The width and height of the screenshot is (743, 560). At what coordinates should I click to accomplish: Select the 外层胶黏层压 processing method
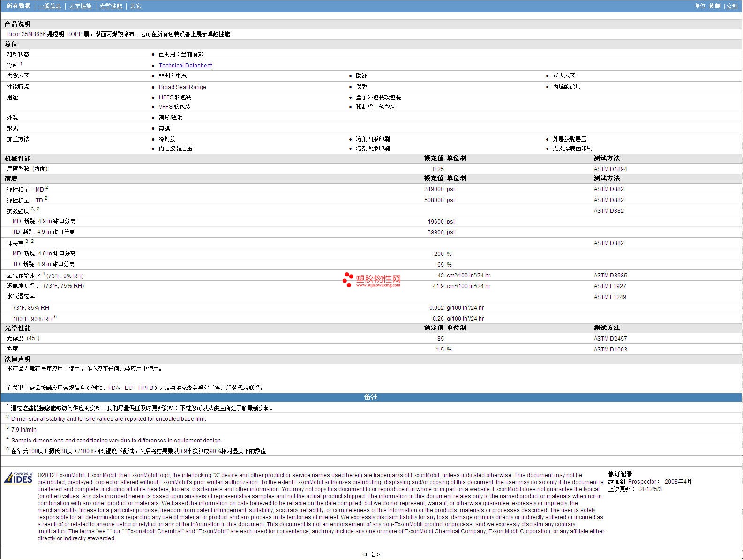[x=570, y=139]
